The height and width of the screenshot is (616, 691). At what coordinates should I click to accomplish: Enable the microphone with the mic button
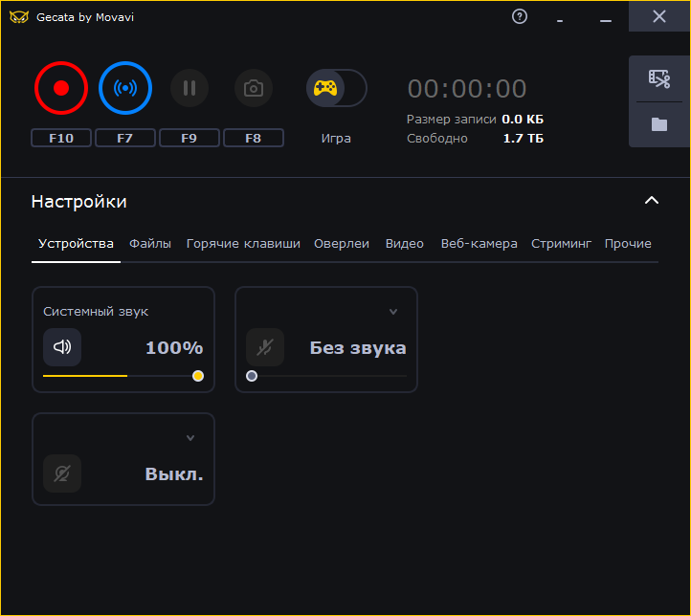265,347
